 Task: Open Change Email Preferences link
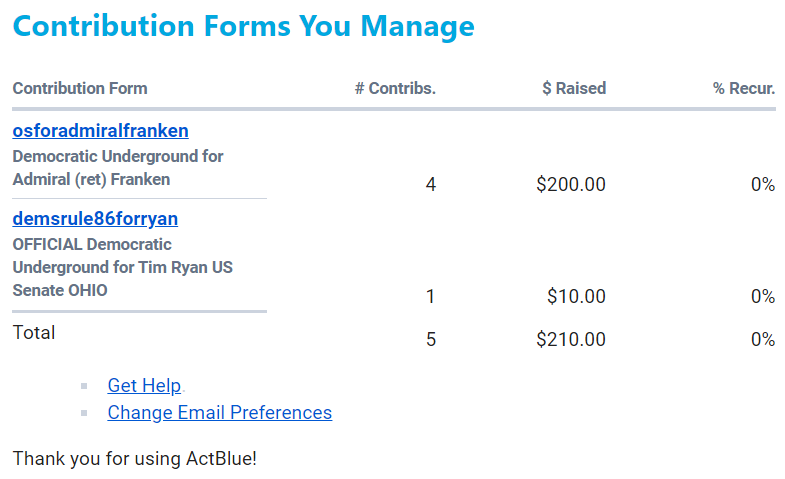219,412
